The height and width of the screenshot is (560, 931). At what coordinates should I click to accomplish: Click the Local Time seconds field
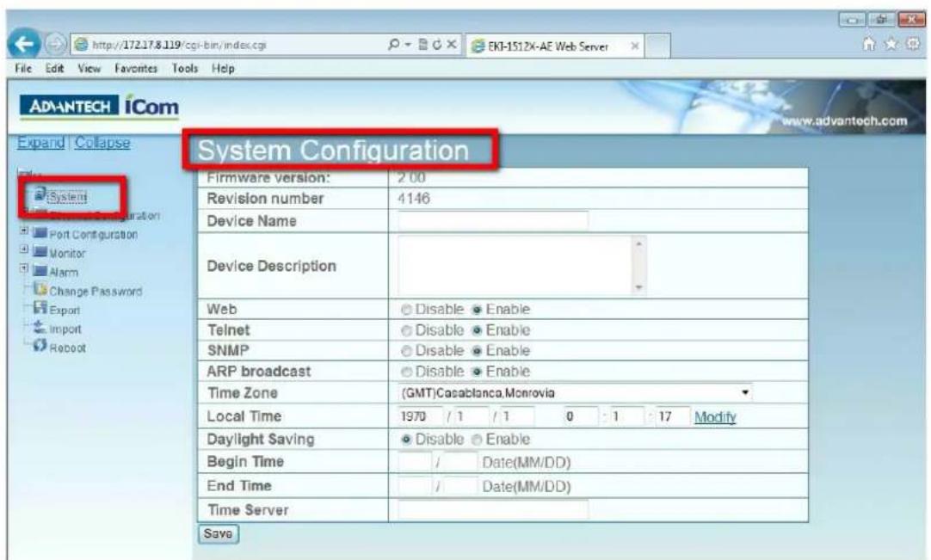click(673, 416)
